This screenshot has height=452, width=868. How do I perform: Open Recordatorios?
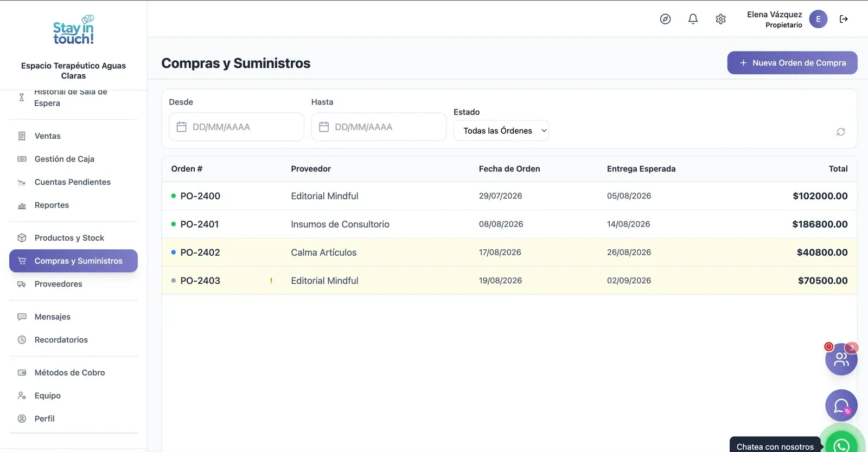coord(73,340)
